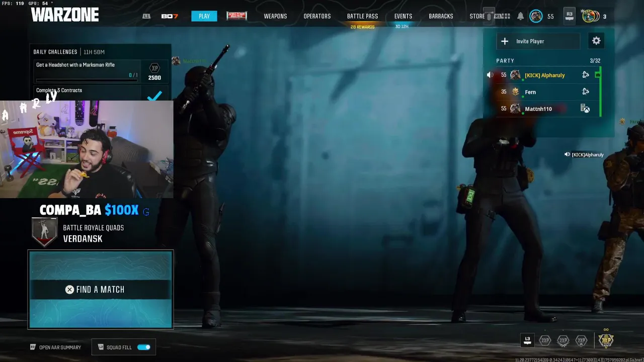This screenshot has width=644, height=362.
Task: Open player profile emblem in top bar
Action: click(536, 16)
